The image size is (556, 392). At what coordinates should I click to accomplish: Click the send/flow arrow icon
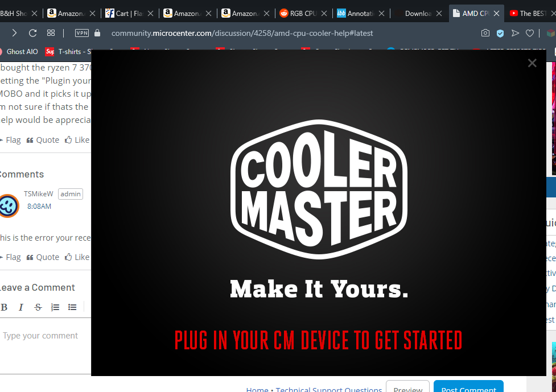(x=515, y=33)
